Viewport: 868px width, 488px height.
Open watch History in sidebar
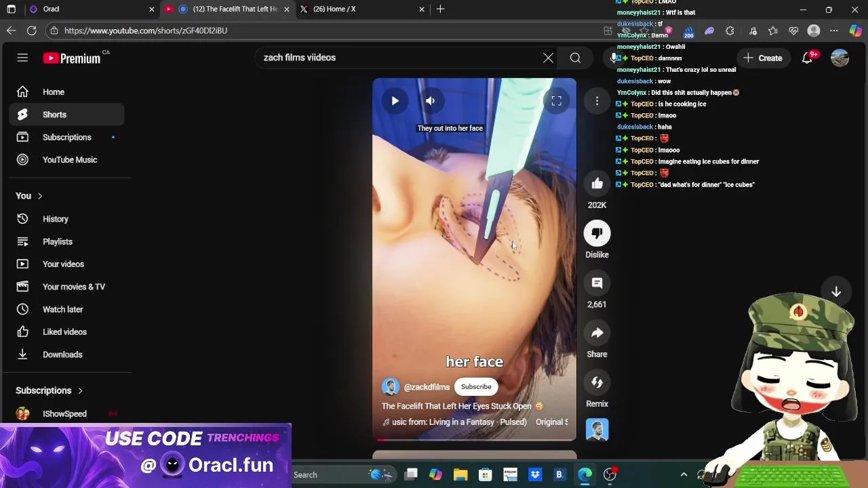coord(66,219)
